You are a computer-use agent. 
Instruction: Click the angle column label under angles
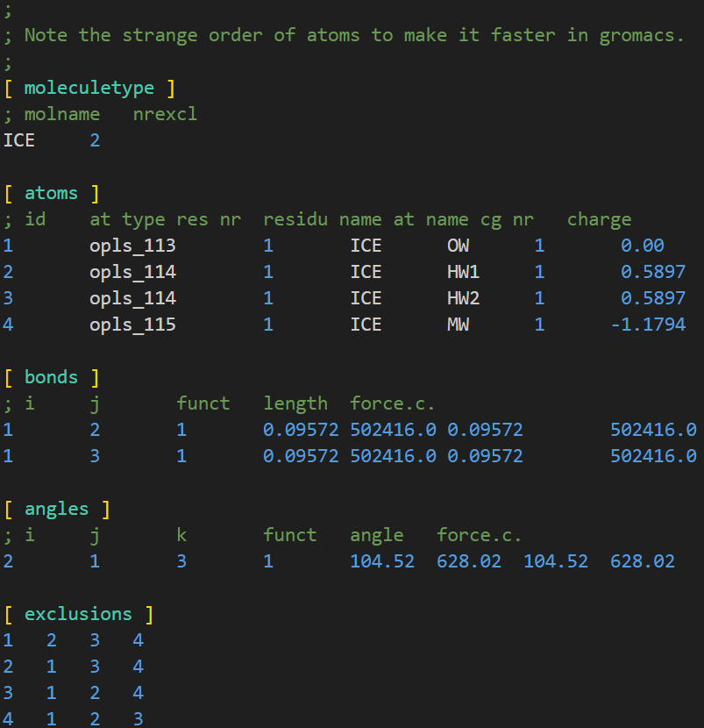(x=377, y=535)
